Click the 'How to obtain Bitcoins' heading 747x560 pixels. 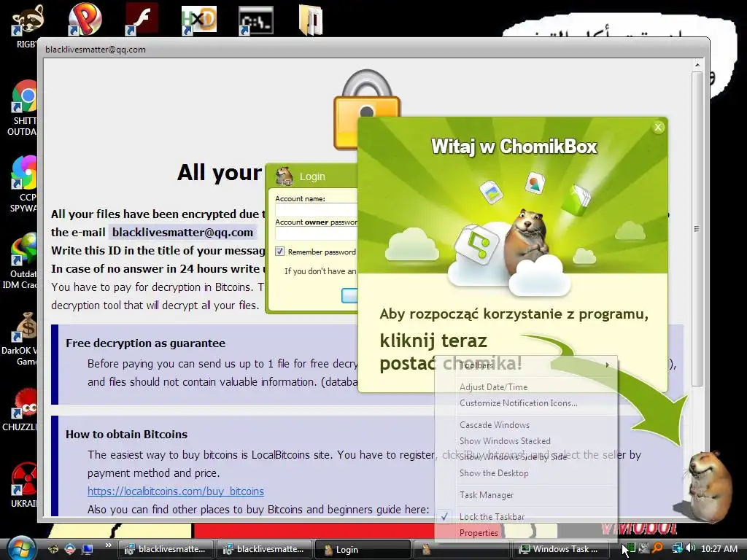[x=126, y=435]
